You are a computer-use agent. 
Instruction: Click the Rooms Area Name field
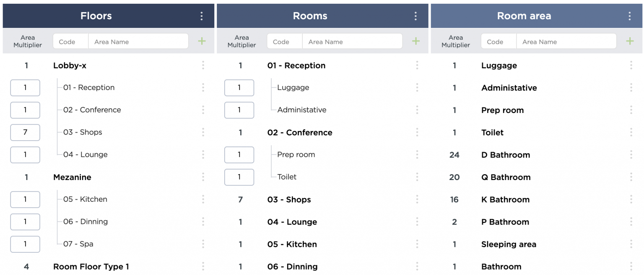click(352, 41)
